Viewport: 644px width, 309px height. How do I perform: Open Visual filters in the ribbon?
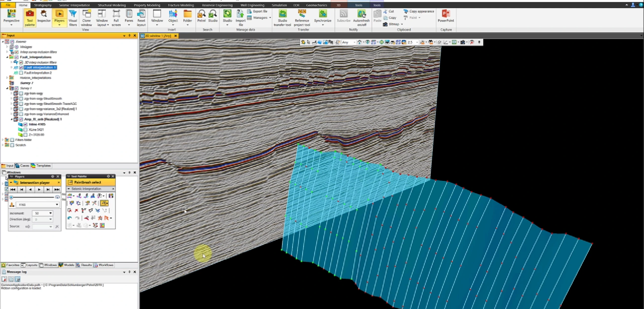point(73,18)
